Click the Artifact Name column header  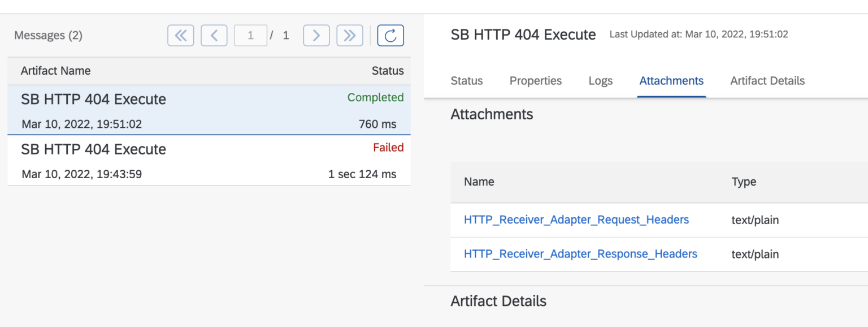(55, 71)
